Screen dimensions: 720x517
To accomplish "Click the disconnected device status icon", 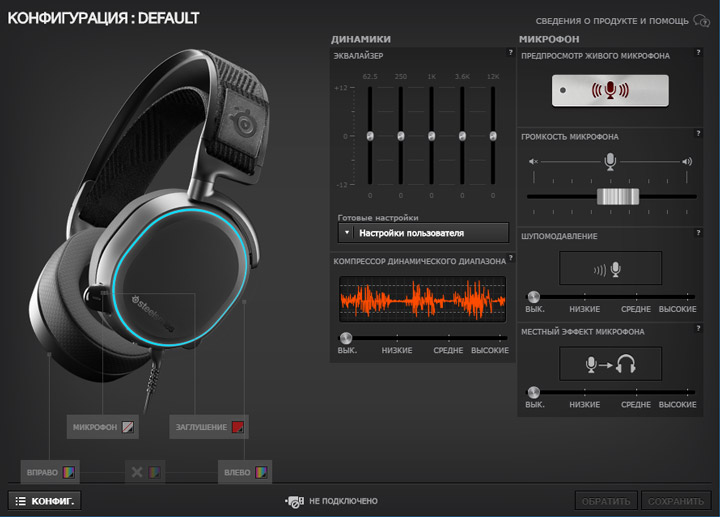I will click(294, 501).
